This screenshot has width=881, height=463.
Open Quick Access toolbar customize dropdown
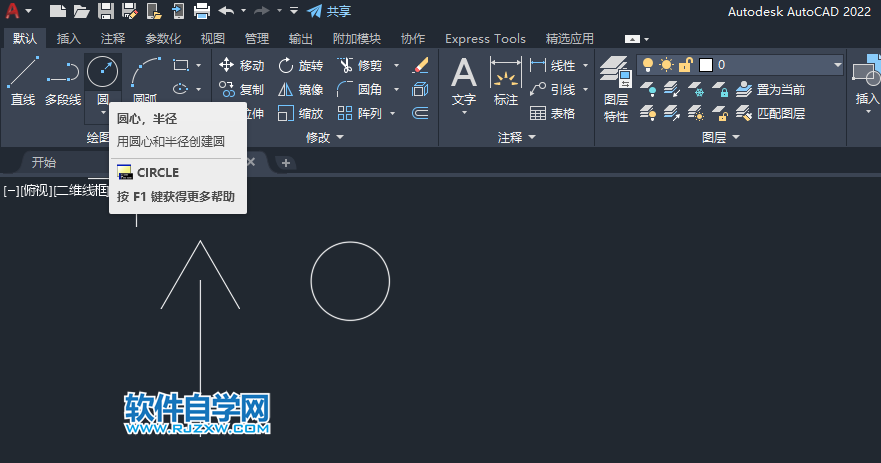[294, 11]
